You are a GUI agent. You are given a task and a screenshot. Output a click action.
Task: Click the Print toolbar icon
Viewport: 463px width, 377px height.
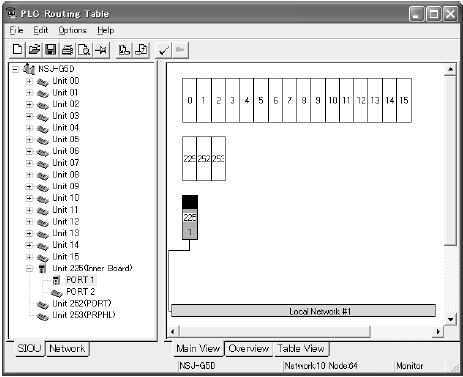pos(67,50)
